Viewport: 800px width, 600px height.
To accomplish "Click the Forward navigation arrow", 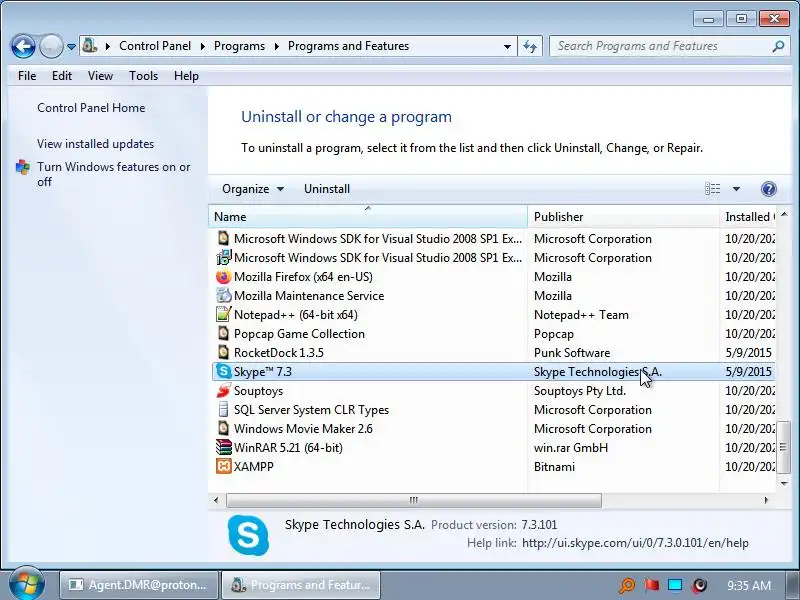I will tap(51, 46).
